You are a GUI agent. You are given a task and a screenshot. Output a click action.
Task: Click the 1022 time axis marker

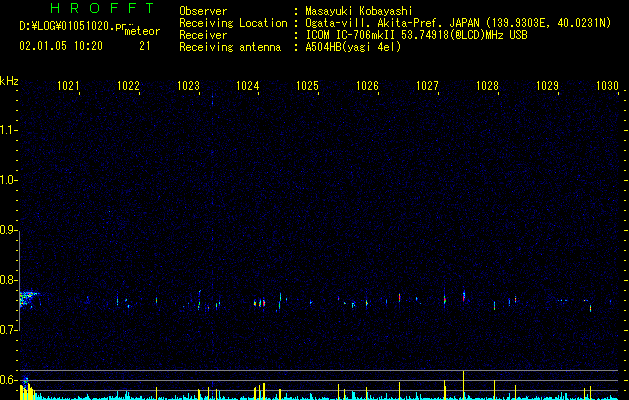(128, 85)
